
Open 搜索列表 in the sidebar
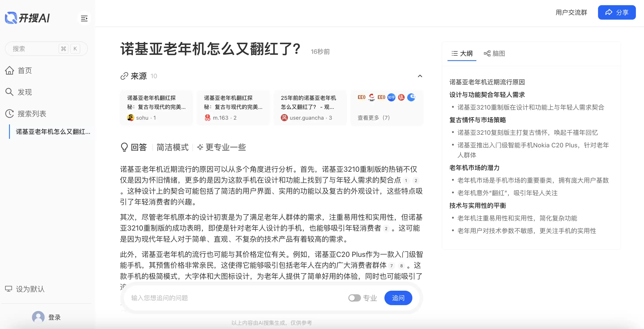point(26,114)
